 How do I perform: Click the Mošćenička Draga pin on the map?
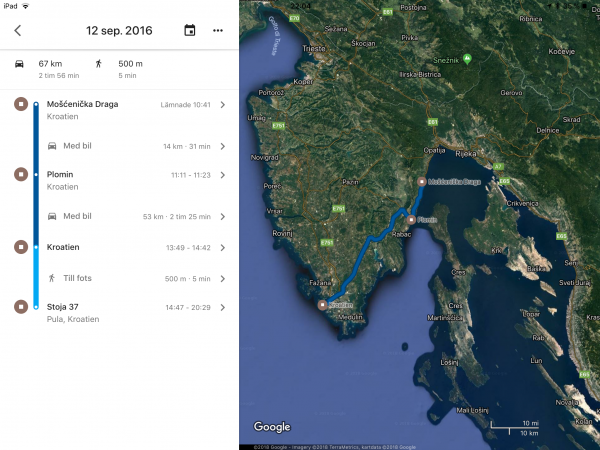(421, 182)
